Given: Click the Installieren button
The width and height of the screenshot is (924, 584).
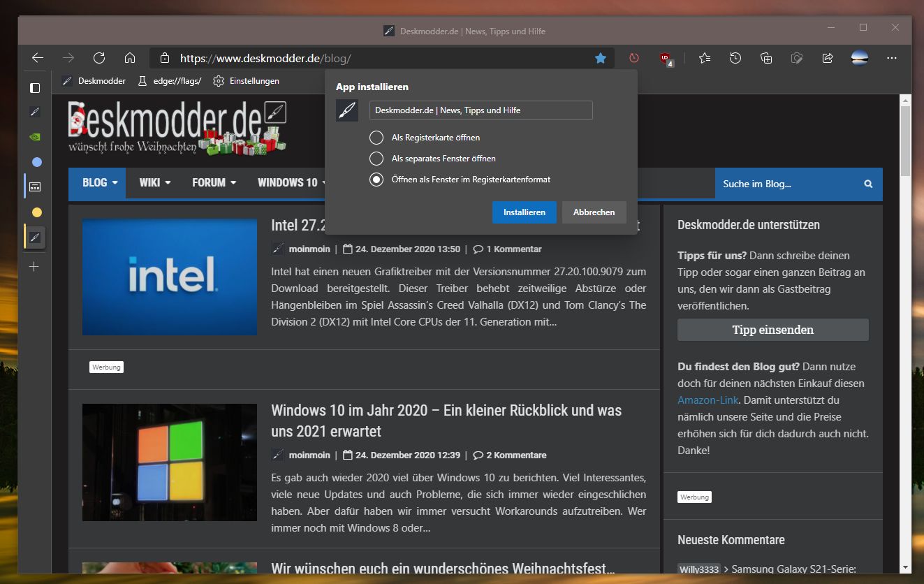Looking at the screenshot, I should coord(524,212).
